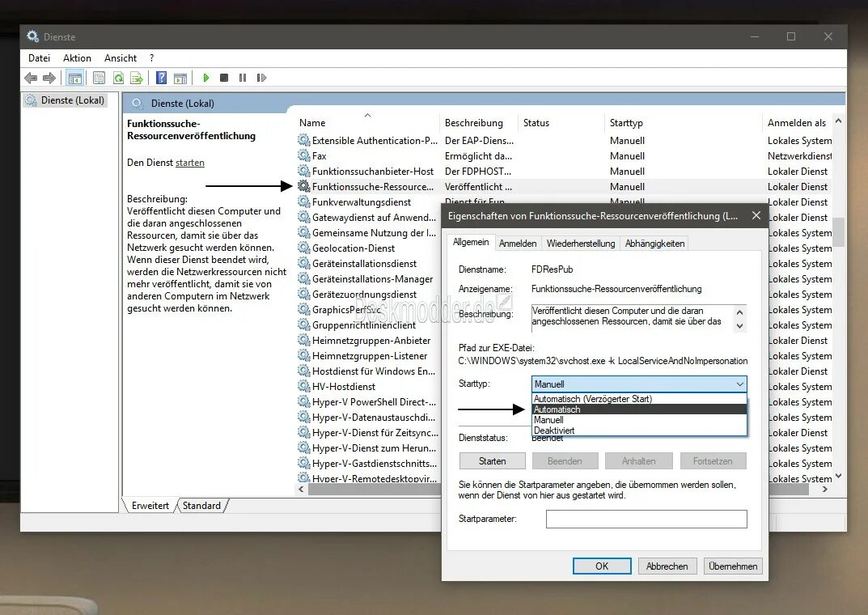Image resolution: width=868 pixels, height=615 pixels.
Task: Click the green Start Service toolbar icon
Action: point(205,77)
